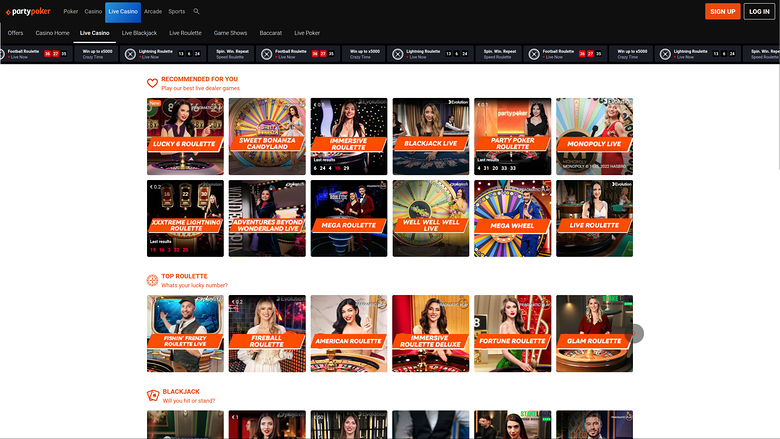Image resolution: width=780 pixels, height=439 pixels.
Task: Click the TOP ROULETTE heading
Action: 184,276
